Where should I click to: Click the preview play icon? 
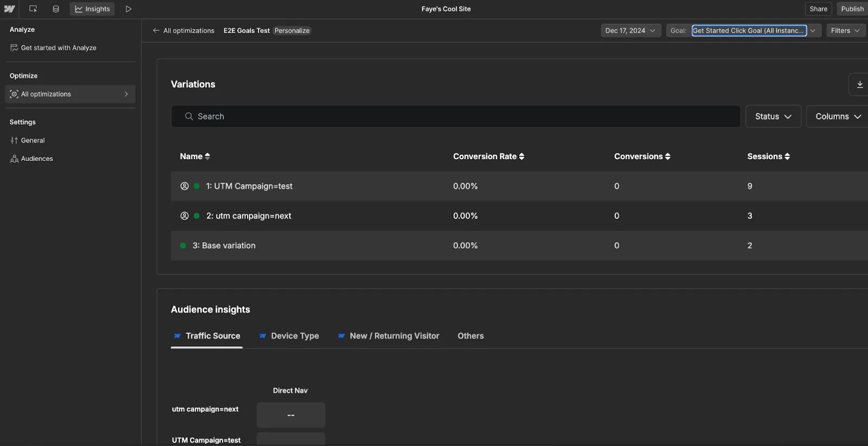point(129,9)
